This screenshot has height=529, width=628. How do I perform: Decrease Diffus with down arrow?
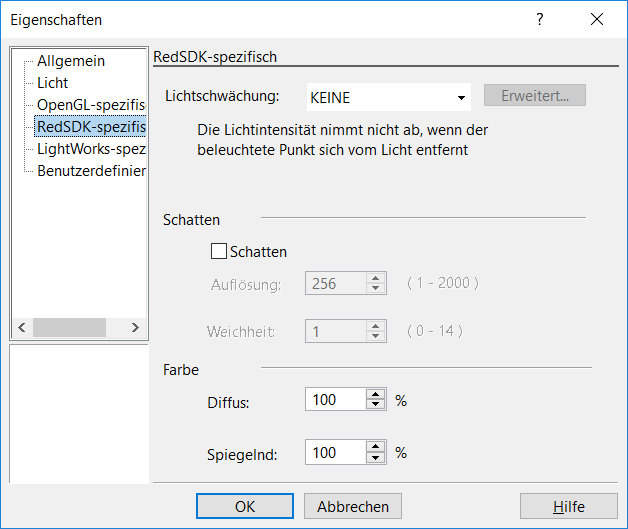[x=375, y=404]
